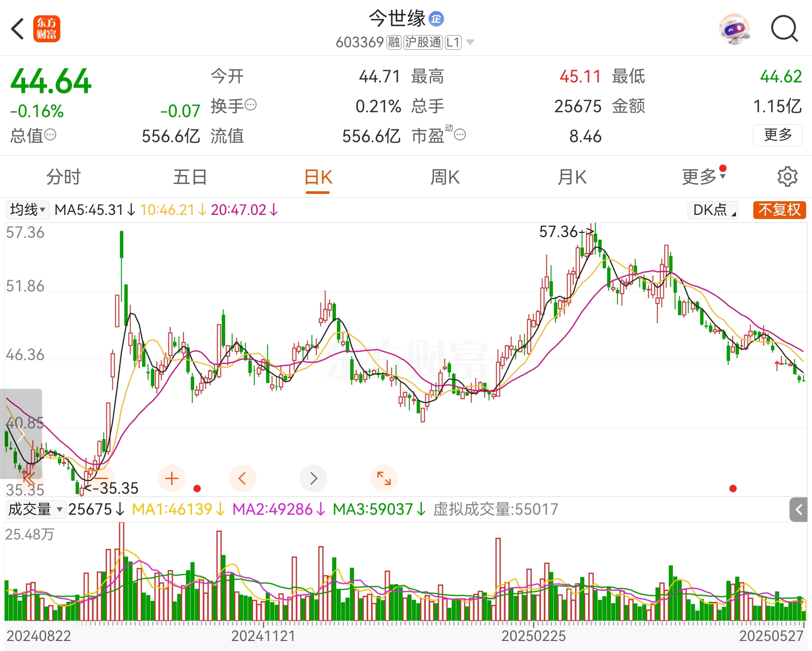Zoom out chart with minus button
The width and height of the screenshot is (812, 651).
tap(101, 479)
